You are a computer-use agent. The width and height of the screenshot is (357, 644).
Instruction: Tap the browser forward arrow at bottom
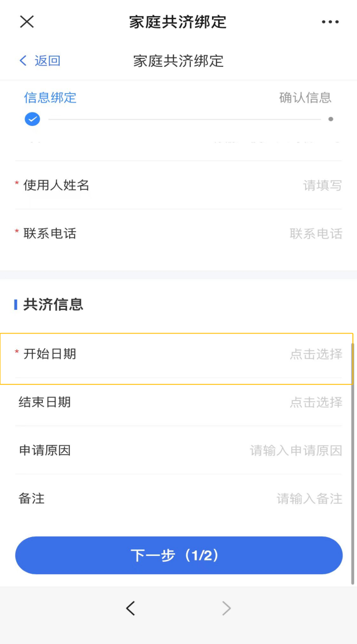coord(226,608)
